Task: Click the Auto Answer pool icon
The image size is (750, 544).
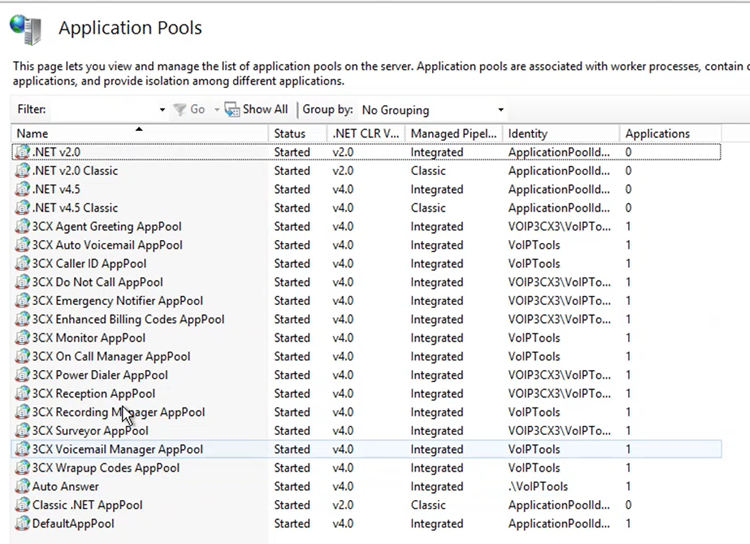Action: [x=22, y=487]
